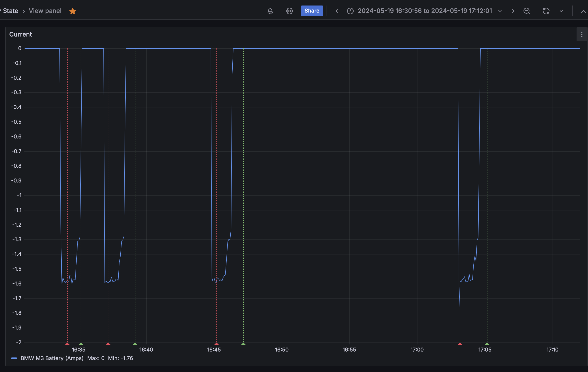Click the green annotation marker before 16:40
The image size is (588, 372).
135,343
